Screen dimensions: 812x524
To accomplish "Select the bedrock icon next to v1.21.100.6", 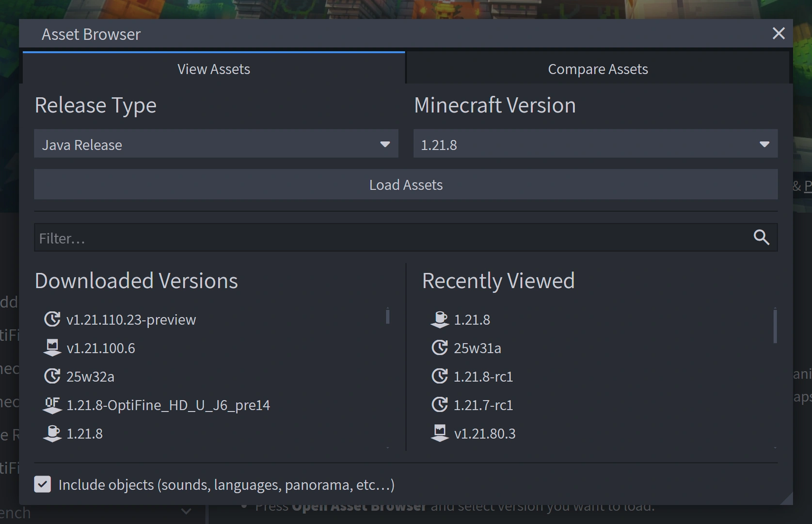I will 52,347.
